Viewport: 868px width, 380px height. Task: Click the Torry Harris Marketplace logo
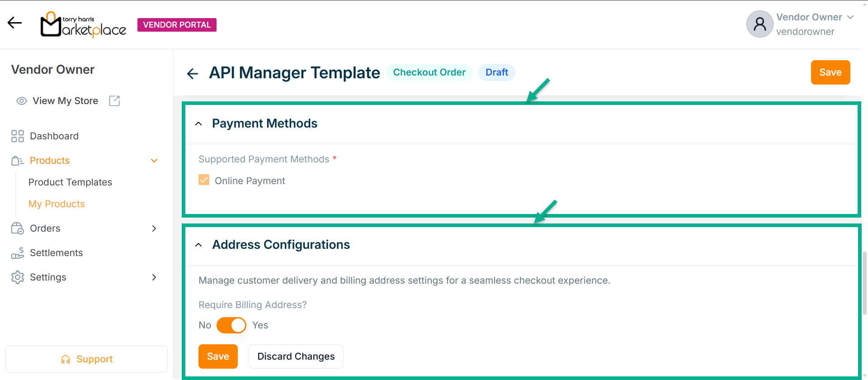click(83, 24)
